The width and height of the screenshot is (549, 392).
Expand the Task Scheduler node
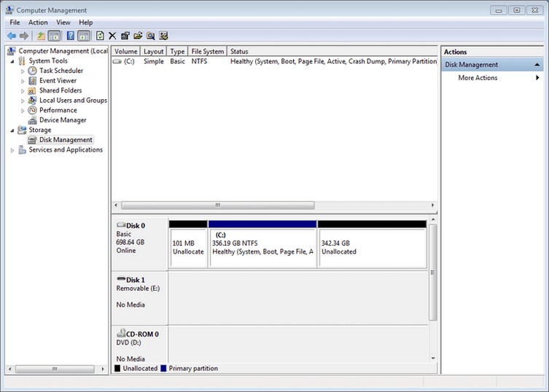[23, 71]
